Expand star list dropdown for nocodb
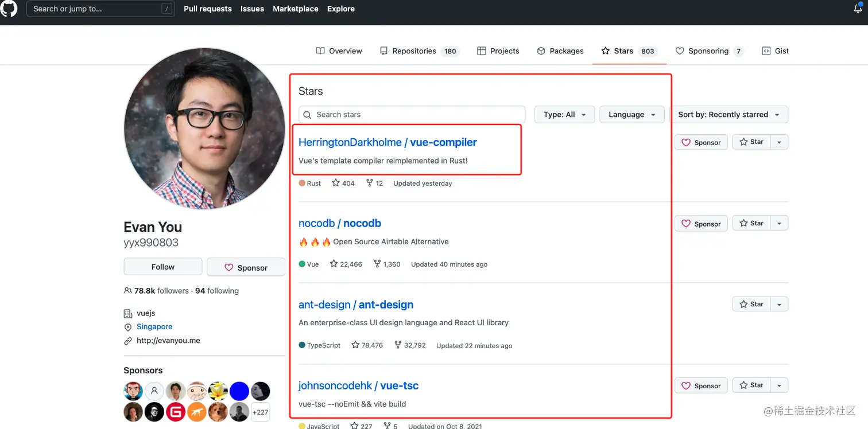Screen dimensions: 868x429 (779, 223)
